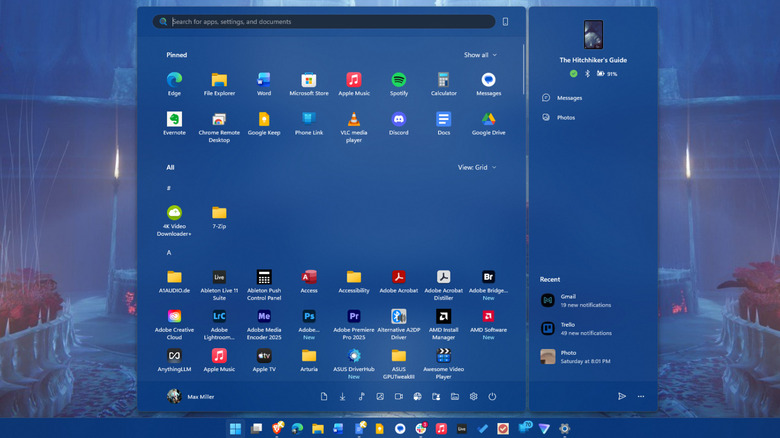Open Docs pinned app
The height and width of the screenshot is (438, 780).
(x=443, y=123)
